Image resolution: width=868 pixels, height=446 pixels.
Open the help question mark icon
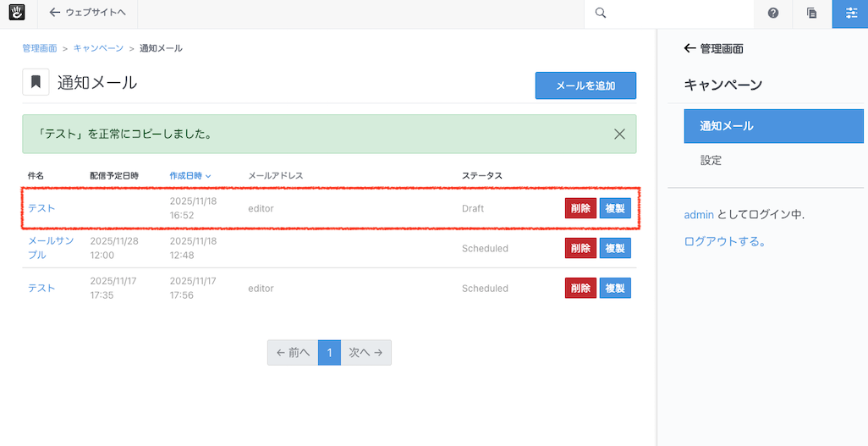[x=773, y=14]
